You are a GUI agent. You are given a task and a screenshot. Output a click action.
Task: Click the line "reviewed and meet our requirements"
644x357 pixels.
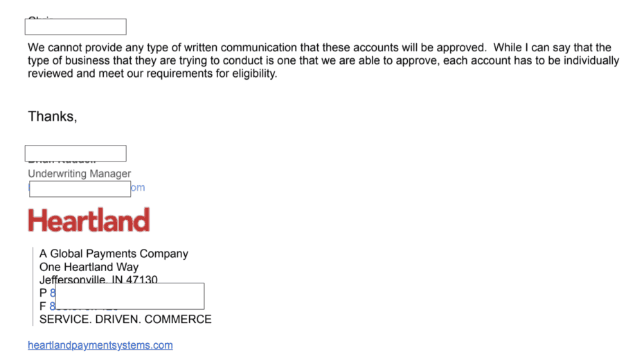click(x=152, y=73)
